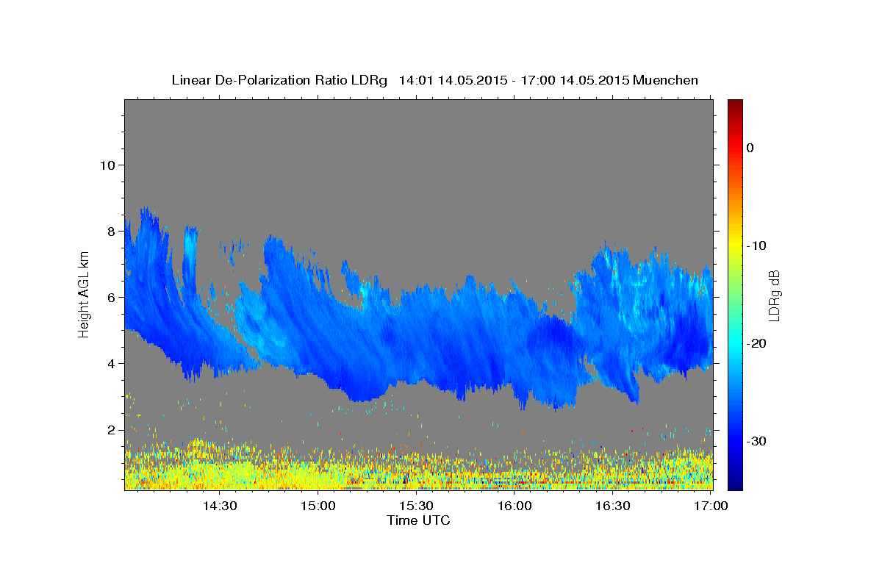Click the location label 'Muenchen' in the title

(665, 80)
